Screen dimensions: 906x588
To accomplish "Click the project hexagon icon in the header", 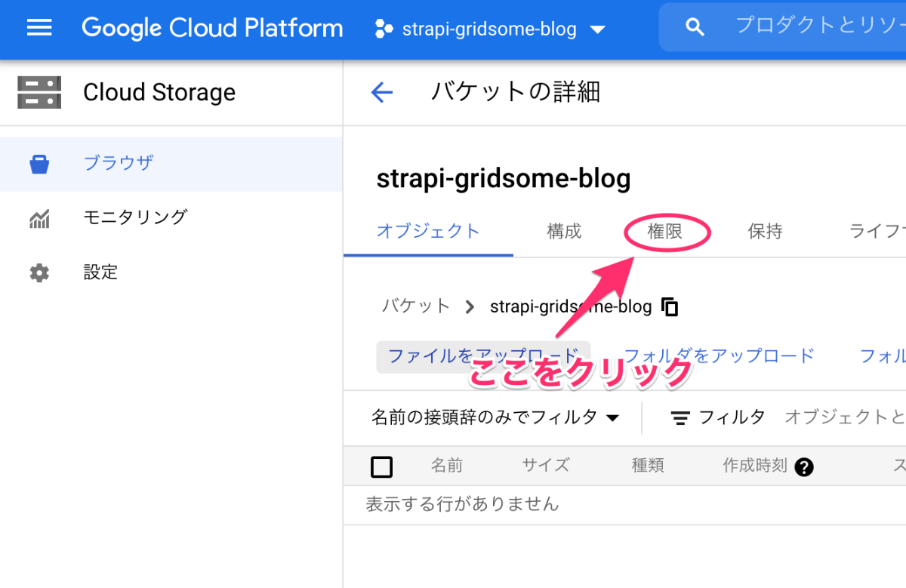I will coord(384,29).
